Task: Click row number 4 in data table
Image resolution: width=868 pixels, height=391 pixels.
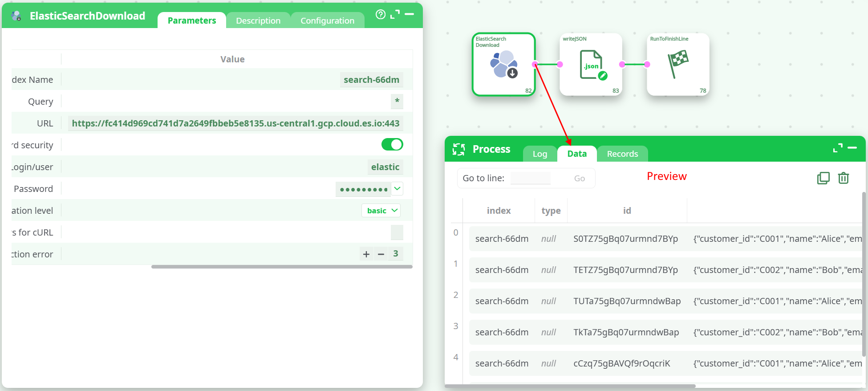Action: pos(456,357)
